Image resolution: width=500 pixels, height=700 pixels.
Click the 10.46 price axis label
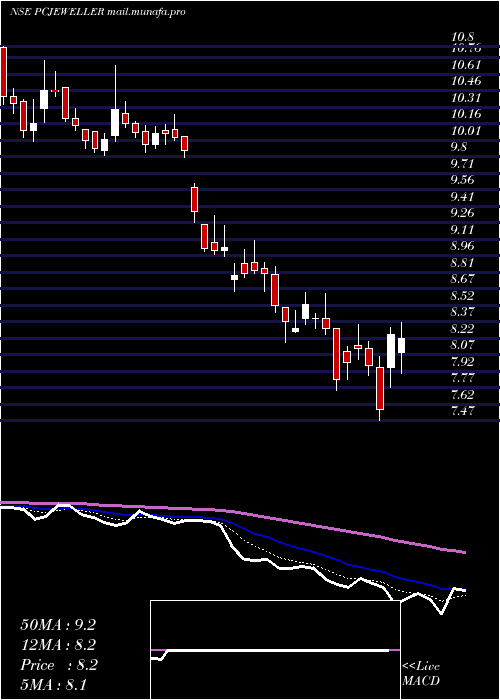click(466, 81)
